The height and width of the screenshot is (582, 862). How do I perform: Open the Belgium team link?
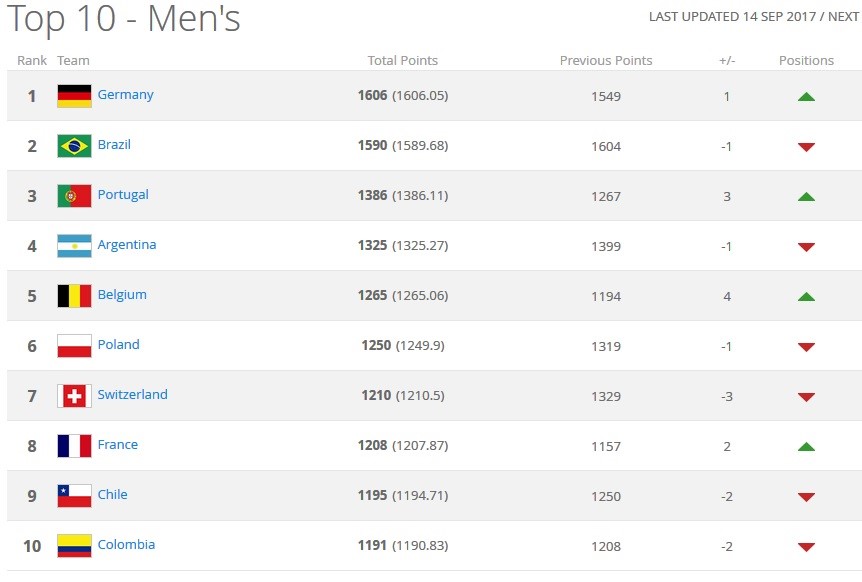tap(122, 295)
